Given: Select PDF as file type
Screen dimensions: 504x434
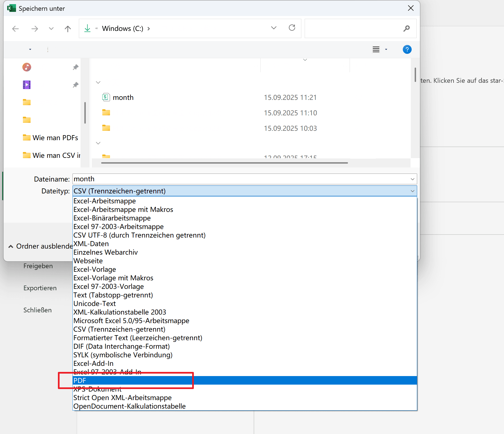Looking at the screenshot, I should 245,380.
